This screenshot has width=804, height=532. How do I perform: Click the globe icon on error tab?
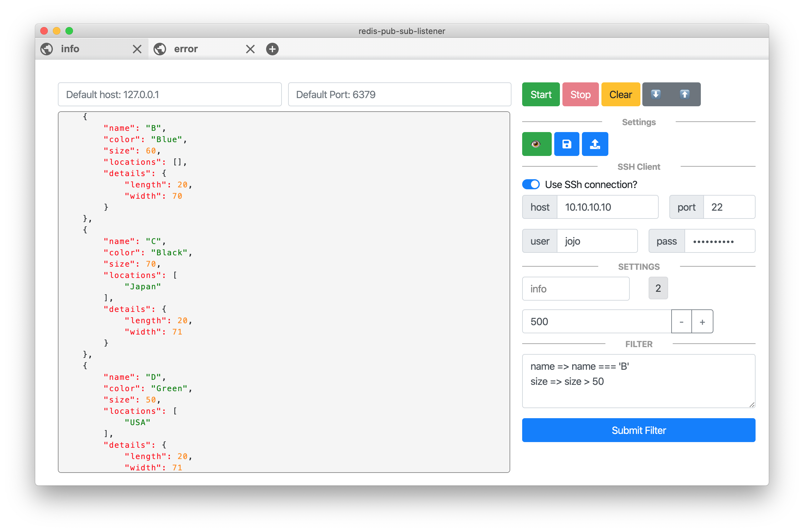(160, 49)
